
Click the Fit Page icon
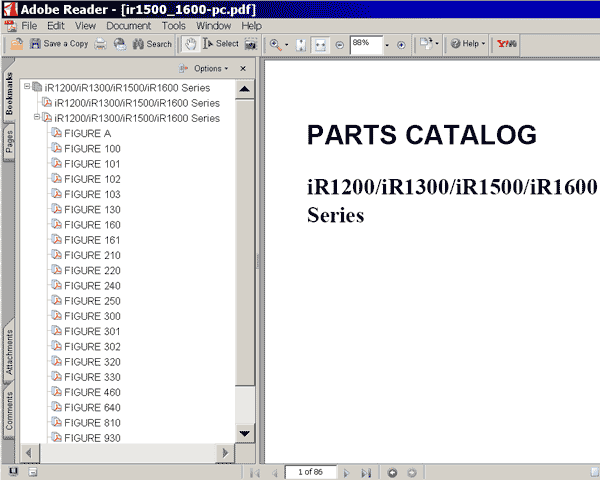point(301,45)
